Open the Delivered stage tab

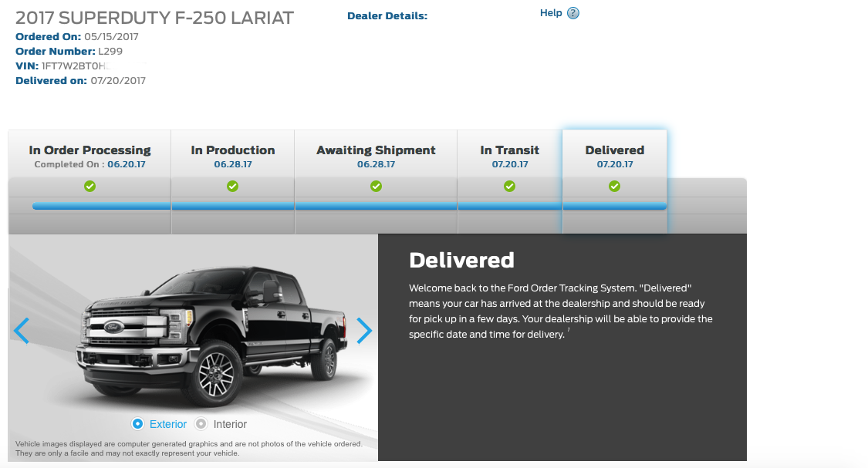coord(614,181)
